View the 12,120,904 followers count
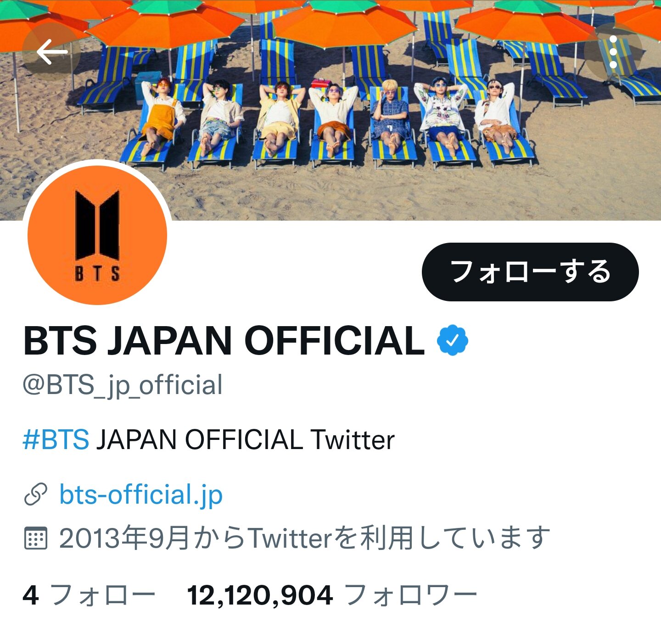The width and height of the screenshot is (661, 644). coord(260,595)
